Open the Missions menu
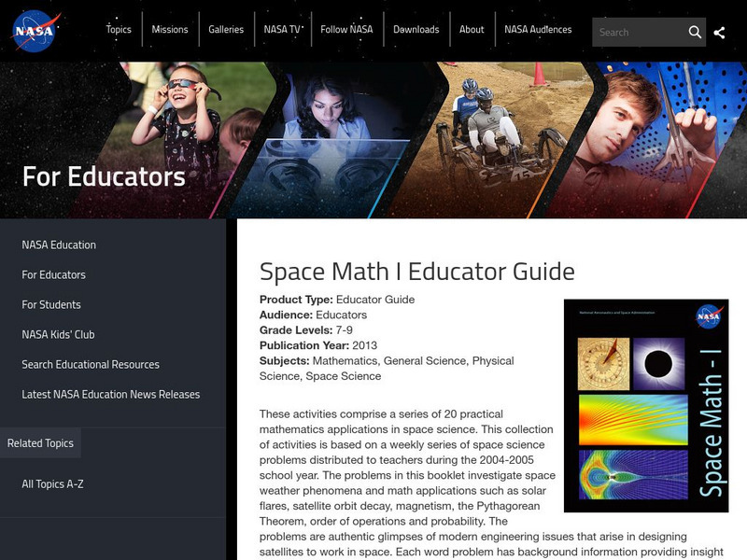The image size is (747, 560). pyautogui.click(x=170, y=30)
